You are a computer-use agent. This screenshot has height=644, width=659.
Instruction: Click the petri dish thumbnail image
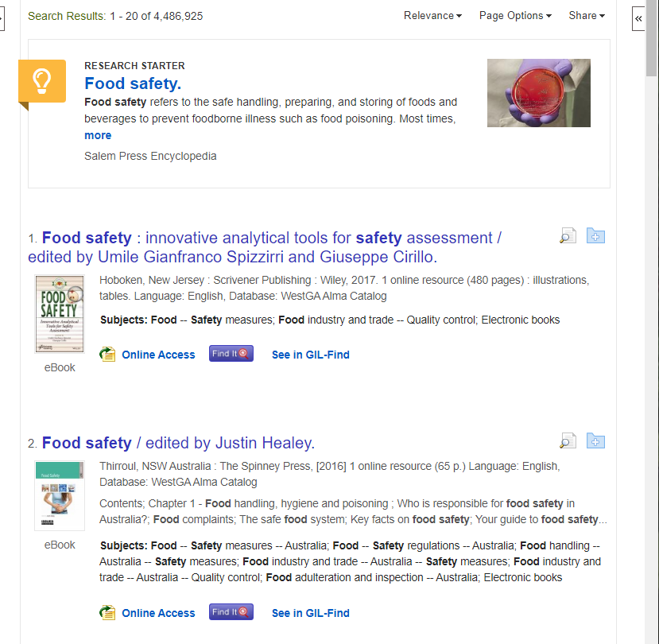pos(539,93)
